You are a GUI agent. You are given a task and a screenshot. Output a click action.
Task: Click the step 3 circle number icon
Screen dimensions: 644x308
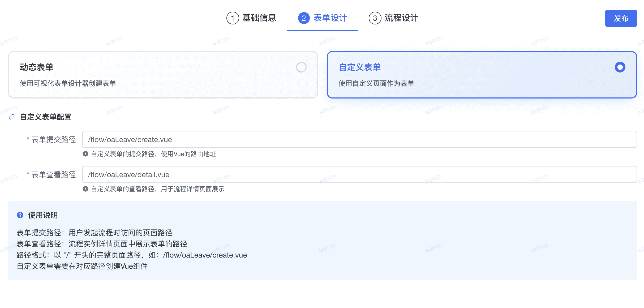(x=375, y=18)
